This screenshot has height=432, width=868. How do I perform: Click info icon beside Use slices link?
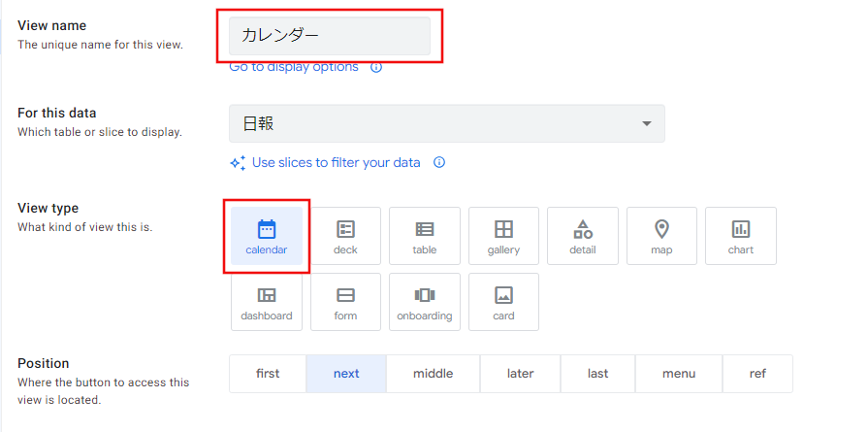click(439, 162)
